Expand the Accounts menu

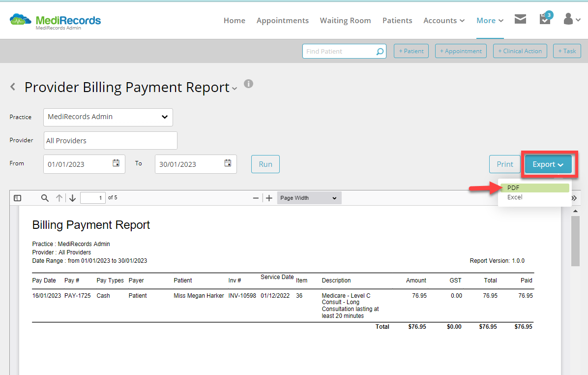tap(444, 21)
